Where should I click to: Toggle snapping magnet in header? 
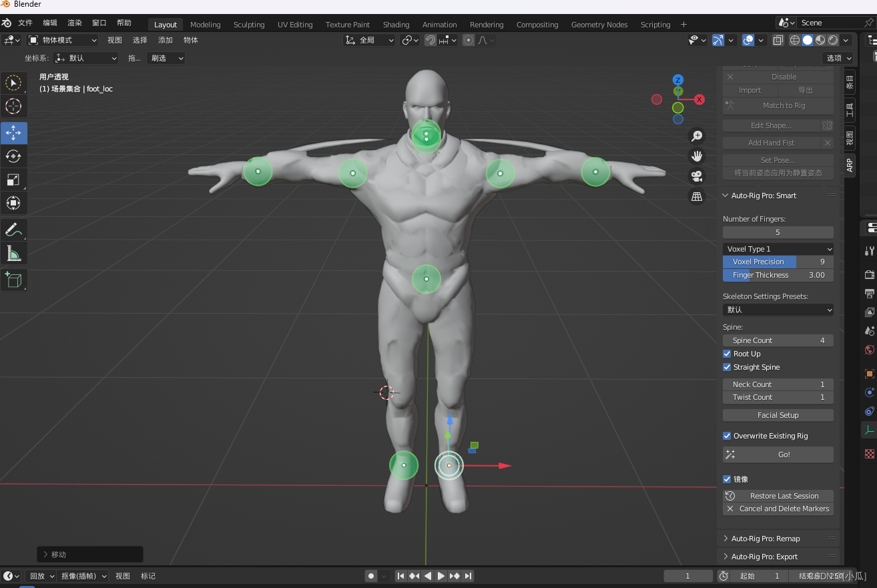(x=430, y=40)
